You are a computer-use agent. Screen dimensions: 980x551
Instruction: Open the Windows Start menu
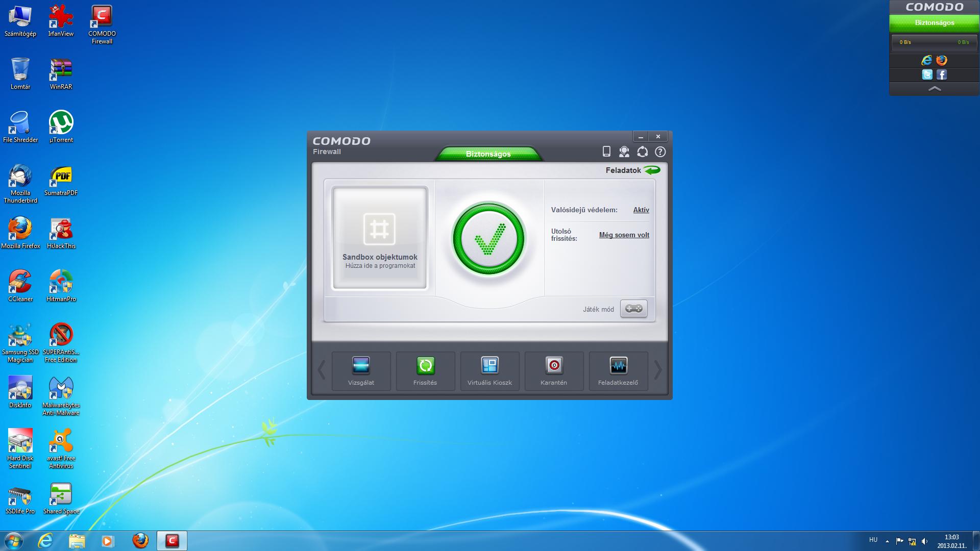(x=14, y=541)
